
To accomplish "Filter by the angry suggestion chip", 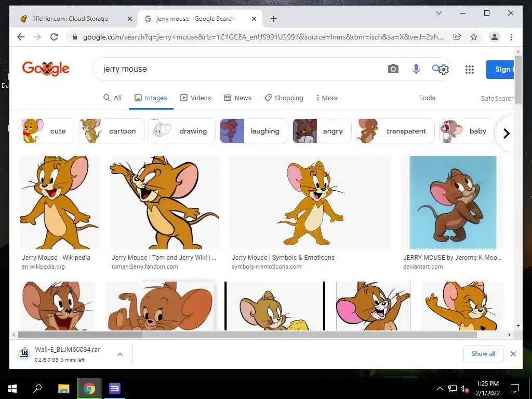I will click(x=322, y=131).
